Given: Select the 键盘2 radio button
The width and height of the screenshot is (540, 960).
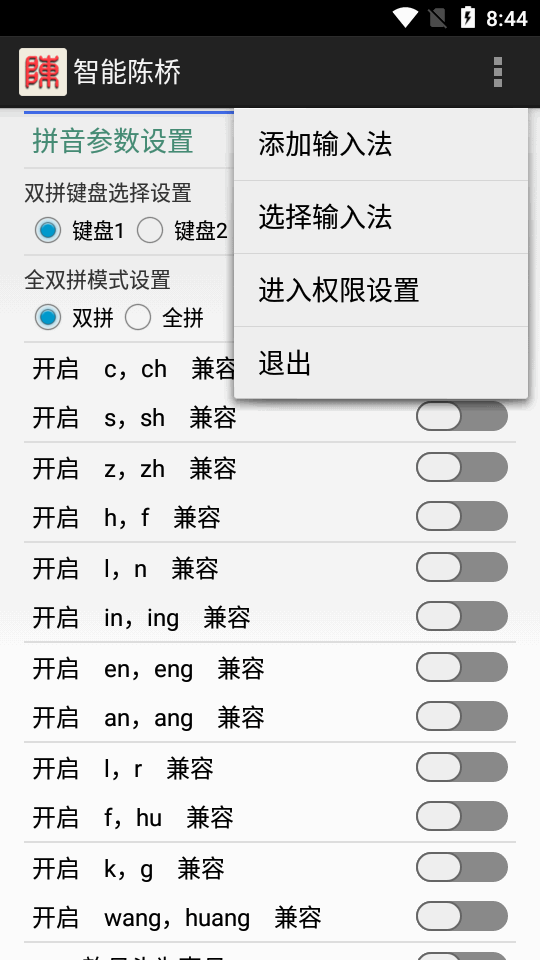Looking at the screenshot, I should (150, 230).
